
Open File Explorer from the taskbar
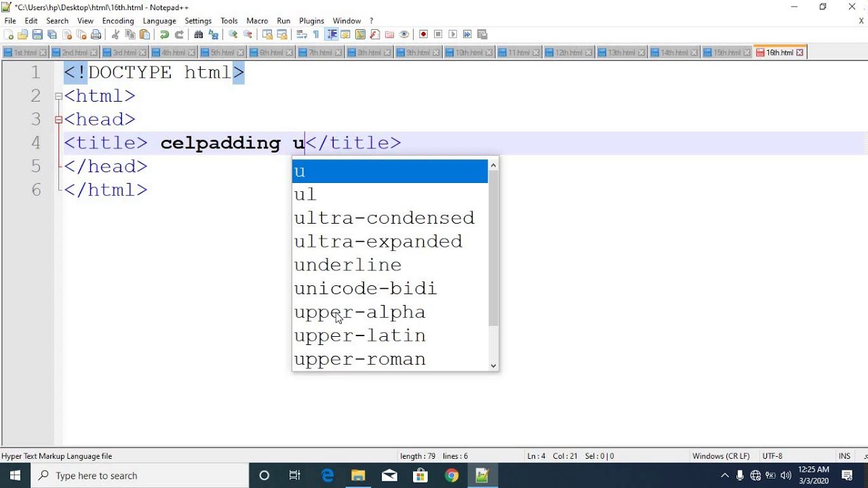[358, 476]
